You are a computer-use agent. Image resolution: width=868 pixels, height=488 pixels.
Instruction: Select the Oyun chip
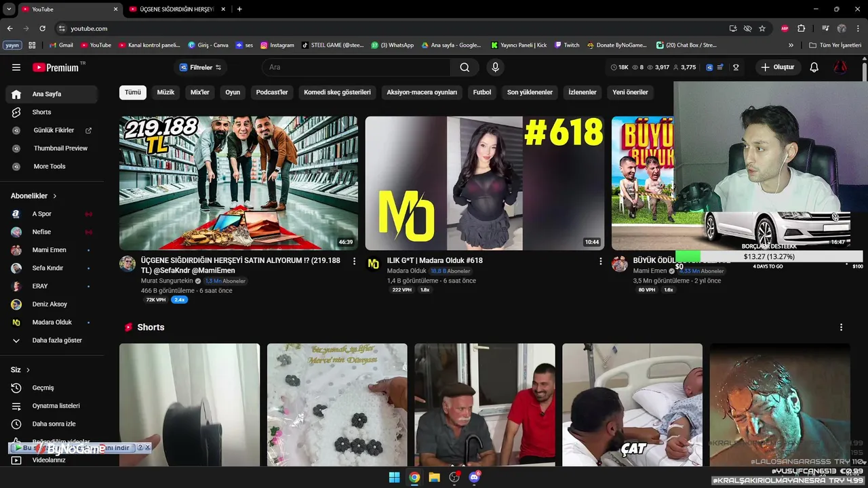point(233,92)
